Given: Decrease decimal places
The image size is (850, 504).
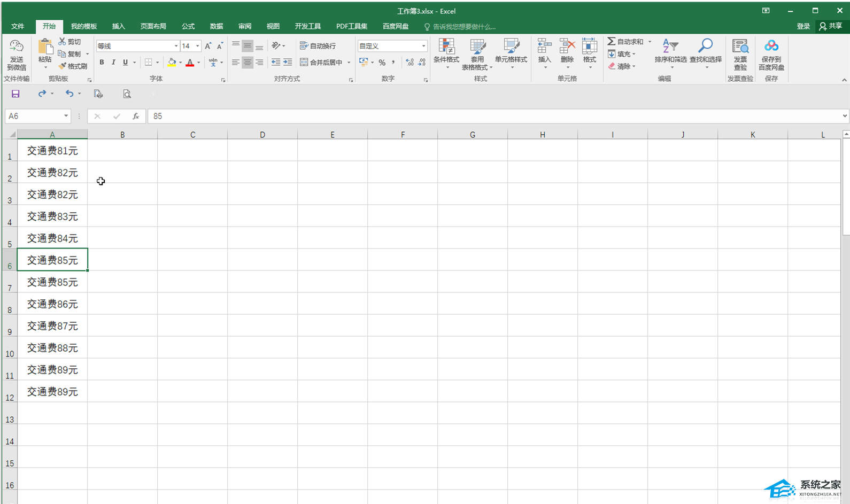Looking at the screenshot, I should click(422, 63).
